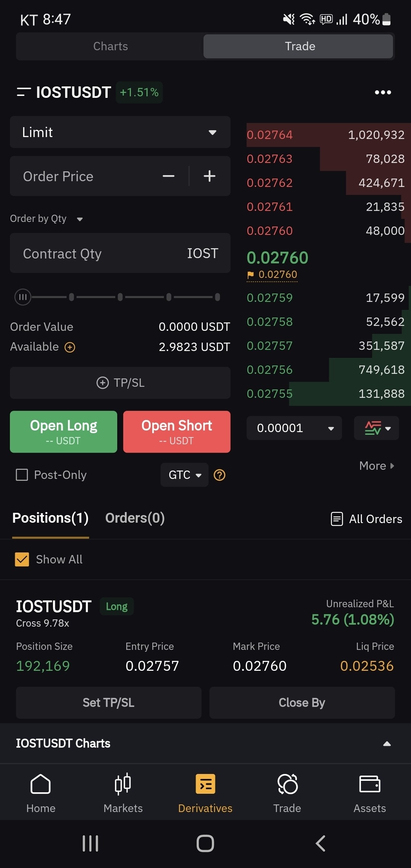
Task: Expand the Limit order type dropdown
Action: (120, 132)
